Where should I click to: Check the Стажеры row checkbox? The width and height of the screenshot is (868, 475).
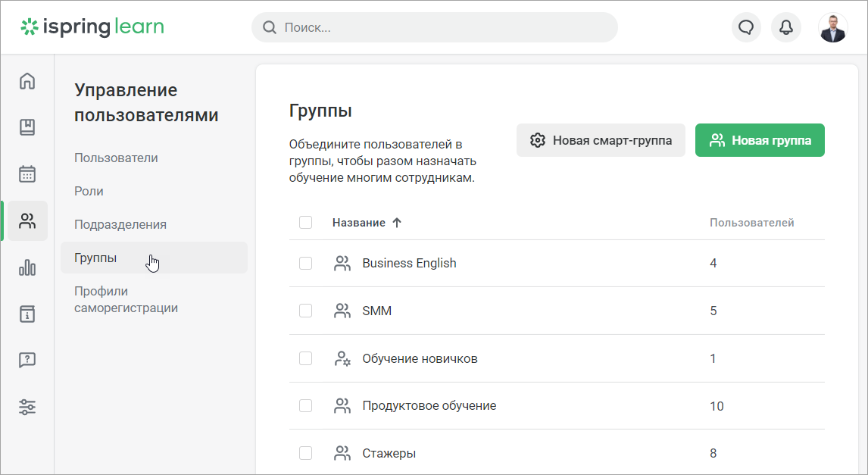coord(305,453)
